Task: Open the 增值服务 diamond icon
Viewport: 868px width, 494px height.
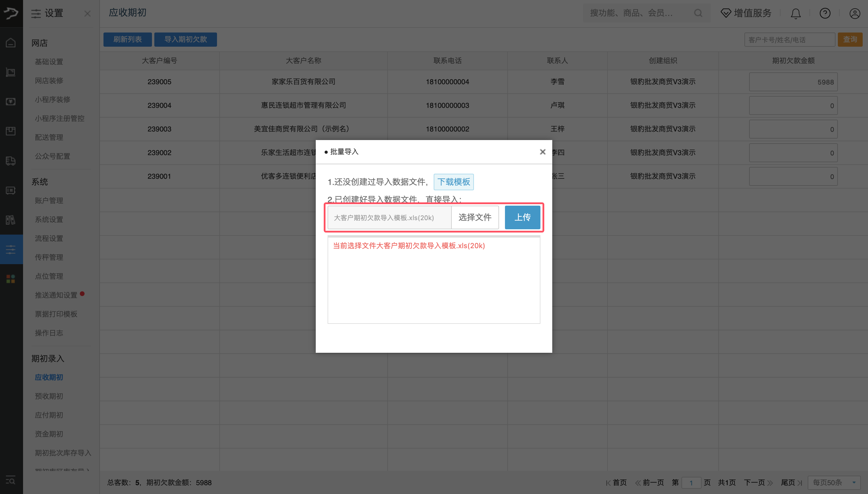Action: pos(726,13)
